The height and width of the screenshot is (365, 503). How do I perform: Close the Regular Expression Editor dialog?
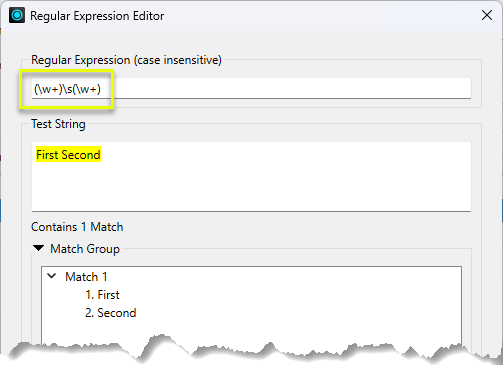pyautogui.click(x=487, y=15)
